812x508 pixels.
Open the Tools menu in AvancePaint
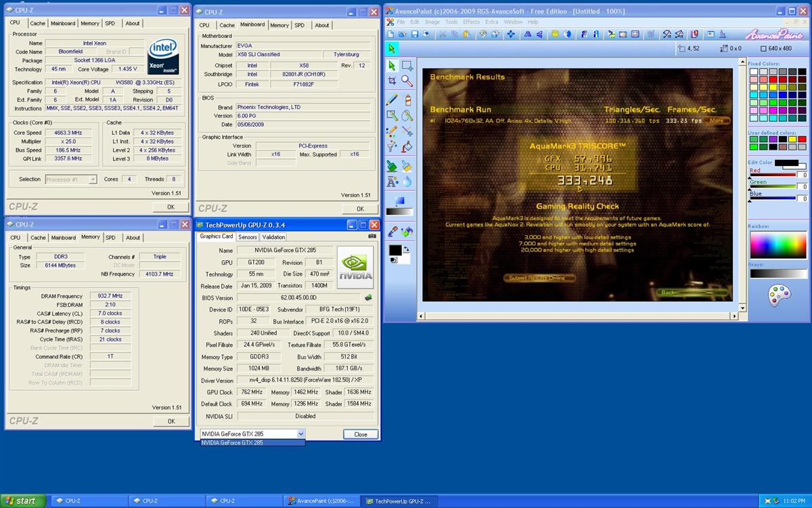point(451,22)
